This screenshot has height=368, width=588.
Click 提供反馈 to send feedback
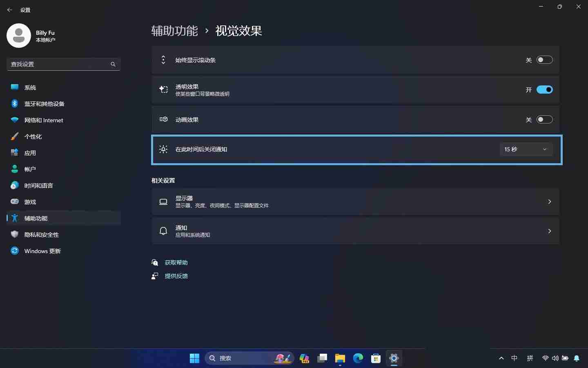coord(176,276)
